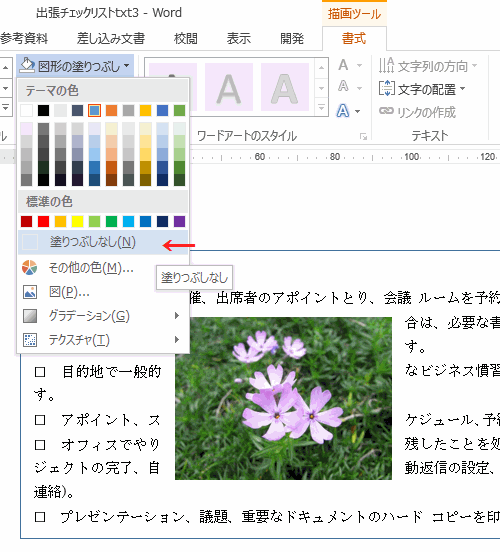Pick the light blue standard color
Image resolution: width=500 pixels, height=552 pixels.
click(x=129, y=221)
